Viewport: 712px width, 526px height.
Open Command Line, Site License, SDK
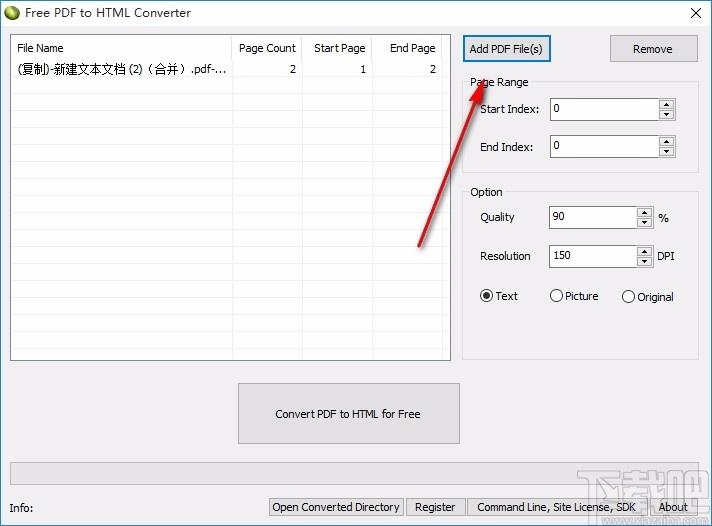click(556, 507)
